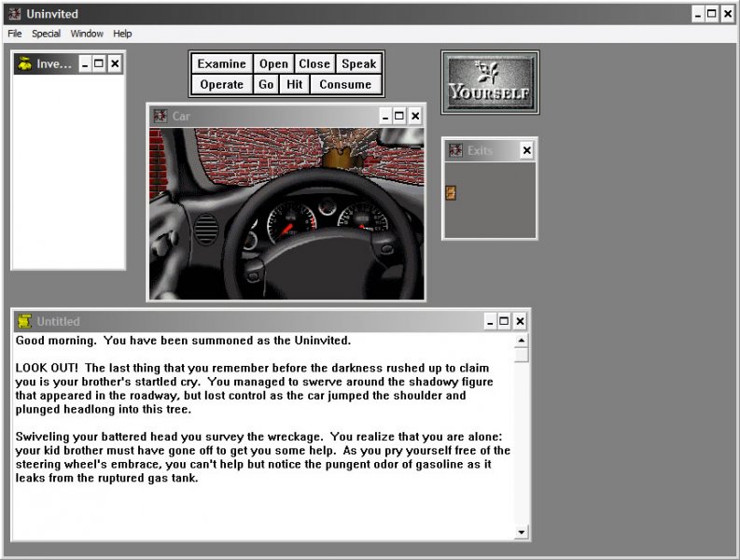Click scroll down arrow in text window
The width and height of the screenshot is (740, 560).
click(x=521, y=532)
